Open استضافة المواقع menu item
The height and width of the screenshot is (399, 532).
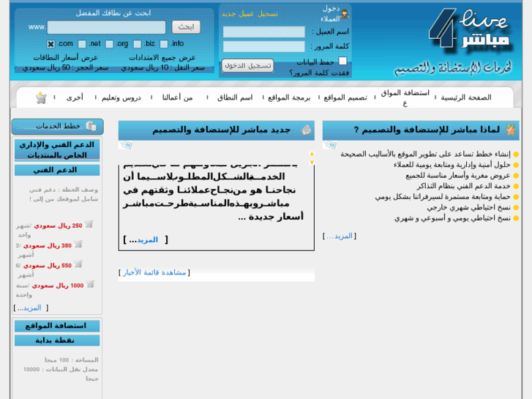[x=405, y=98]
